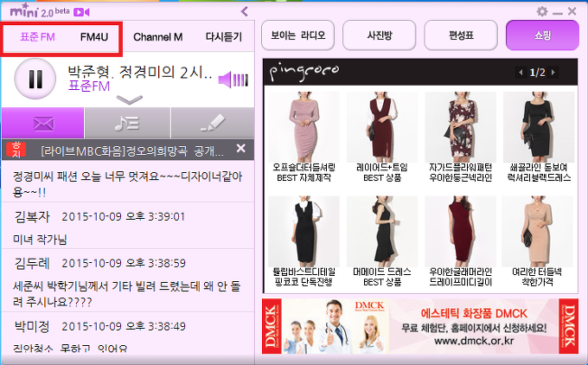The width and height of the screenshot is (588, 365).
Task: Open settings via the gear icon
Action: coord(542,11)
